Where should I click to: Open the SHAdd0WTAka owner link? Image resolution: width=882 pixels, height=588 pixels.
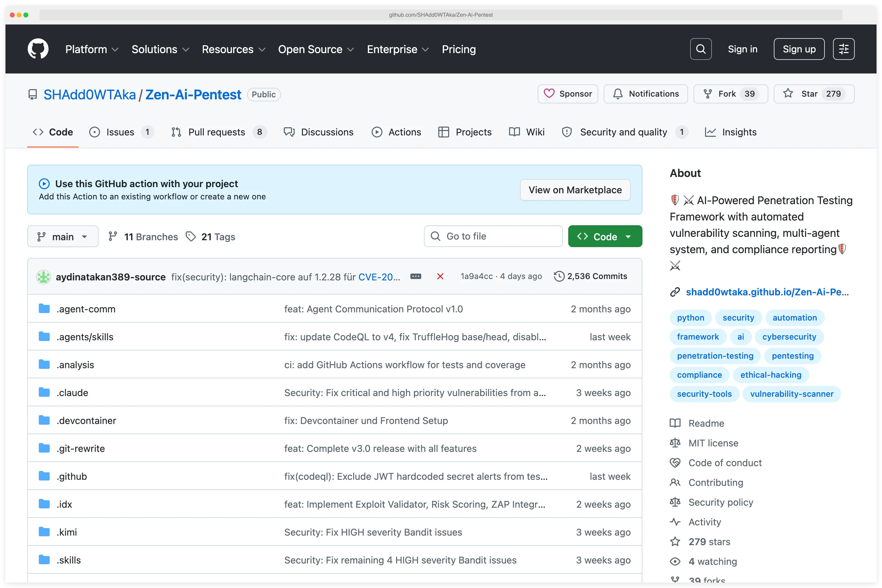click(89, 95)
